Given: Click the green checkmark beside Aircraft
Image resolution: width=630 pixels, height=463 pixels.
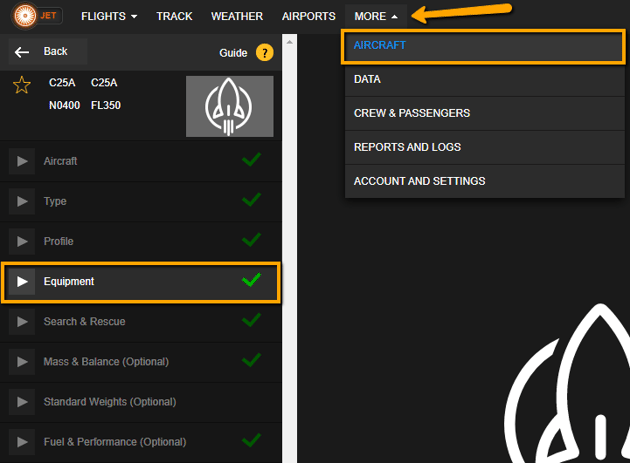Looking at the screenshot, I should click(251, 160).
